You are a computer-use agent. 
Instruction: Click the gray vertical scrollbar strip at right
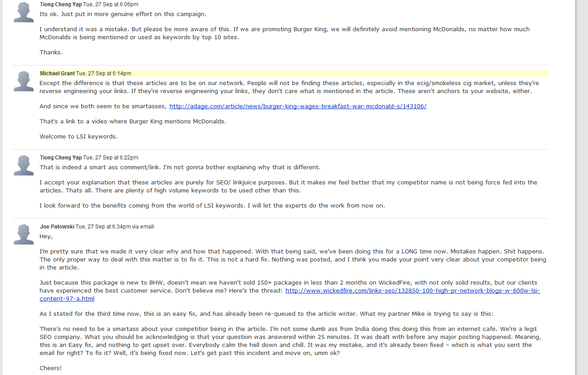coord(581,187)
